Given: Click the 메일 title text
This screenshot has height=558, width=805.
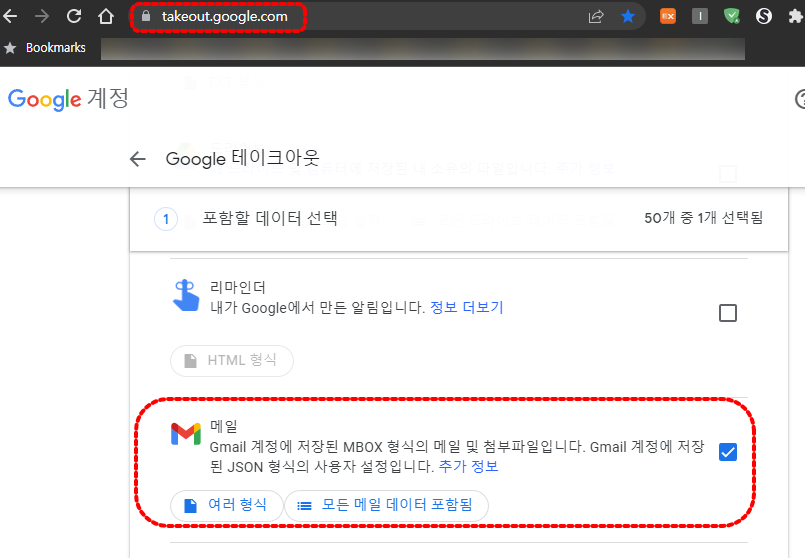Looking at the screenshot, I should [x=224, y=426].
